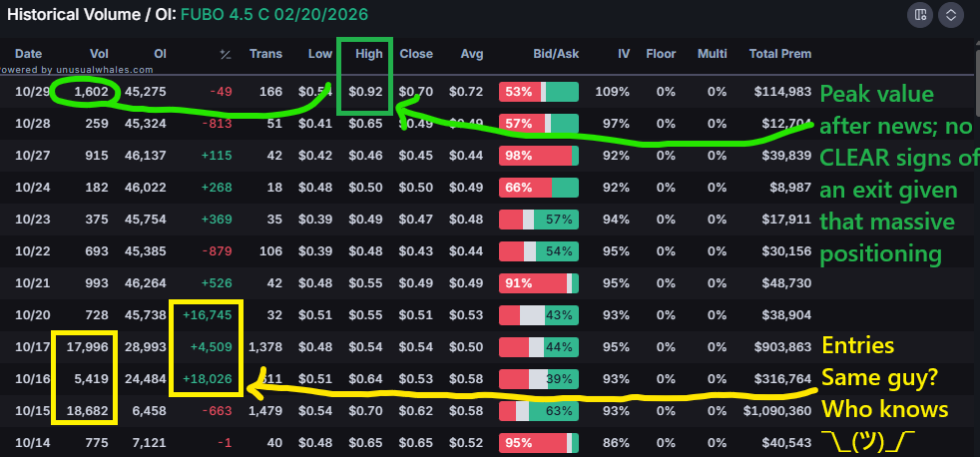
Task: Open the FUBO 4.5 C 02/20/2026 contract link
Action: point(274,14)
